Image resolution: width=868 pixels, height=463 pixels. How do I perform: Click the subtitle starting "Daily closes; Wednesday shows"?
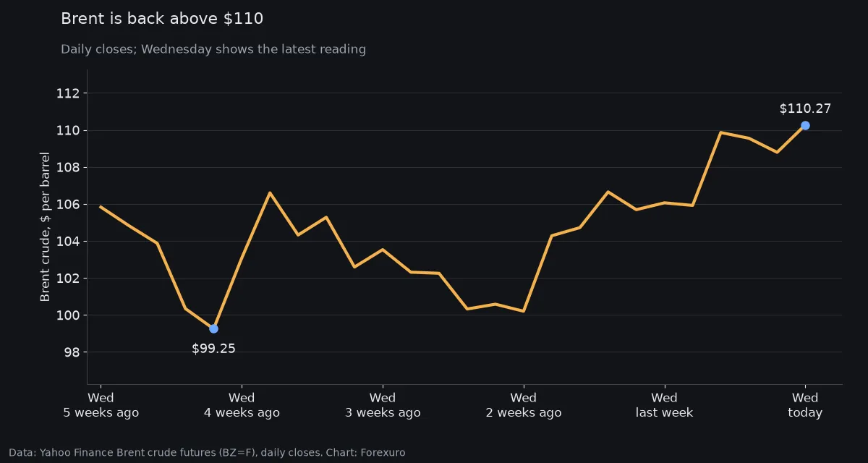coord(213,49)
